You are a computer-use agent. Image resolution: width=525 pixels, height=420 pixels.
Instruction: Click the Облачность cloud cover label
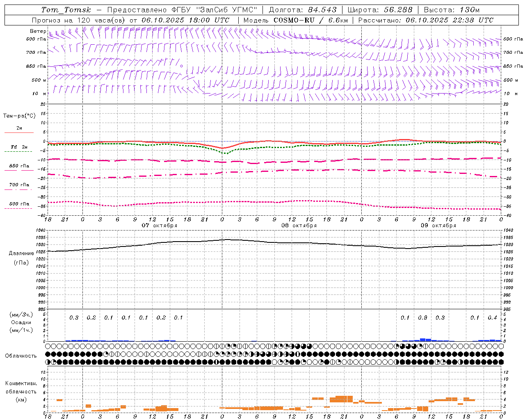[21, 356]
